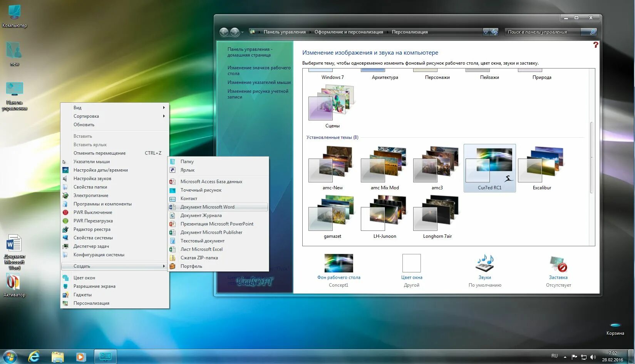635x364 pixels.
Task: Open Диспетчер задач from context menu
Action: pyautogui.click(x=115, y=246)
